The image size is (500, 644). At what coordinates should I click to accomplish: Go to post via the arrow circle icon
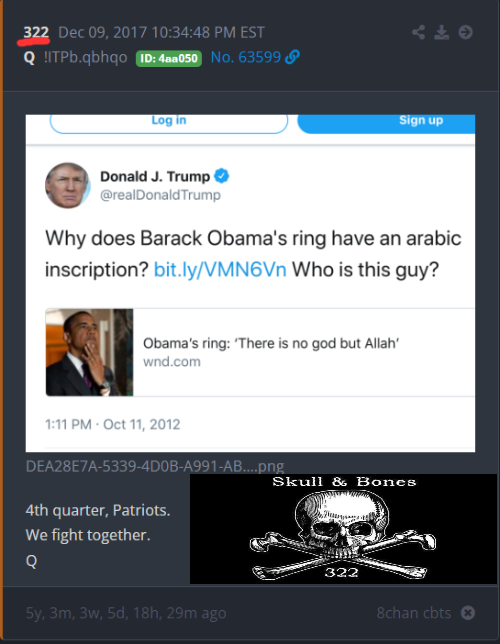coord(465,32)
